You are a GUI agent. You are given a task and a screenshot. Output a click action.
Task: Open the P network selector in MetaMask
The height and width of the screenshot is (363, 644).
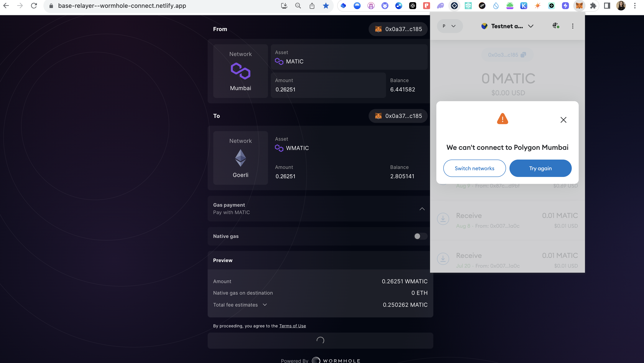point(450,26)
